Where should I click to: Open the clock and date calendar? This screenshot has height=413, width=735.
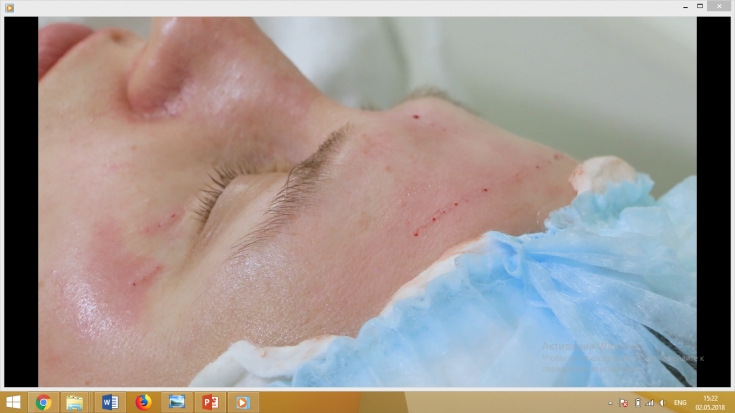(x=710, y=402)
